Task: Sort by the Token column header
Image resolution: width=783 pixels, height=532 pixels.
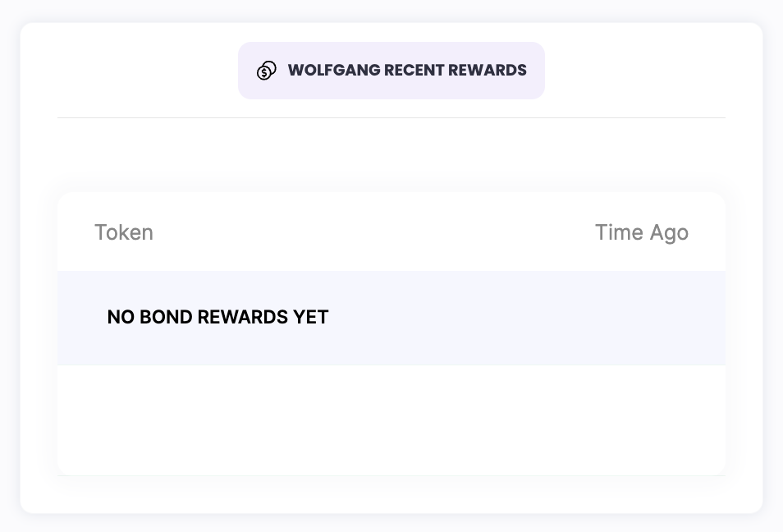Action: [124, 232]
